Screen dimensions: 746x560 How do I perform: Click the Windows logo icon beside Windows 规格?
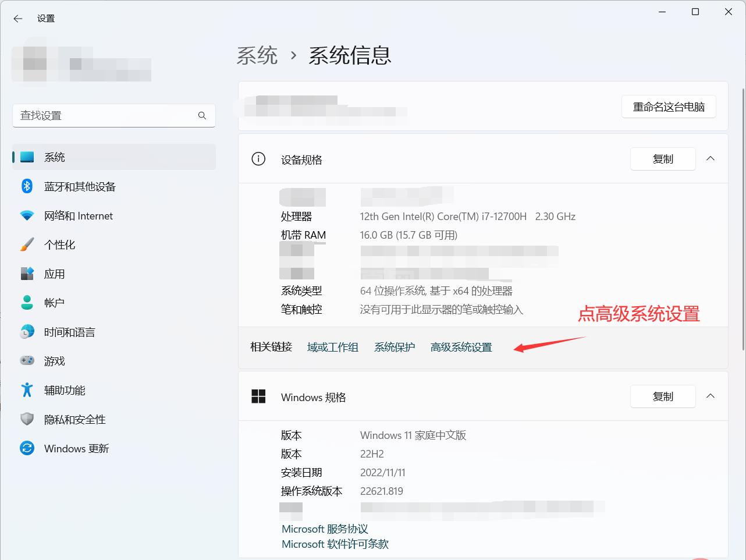(258, 396)
